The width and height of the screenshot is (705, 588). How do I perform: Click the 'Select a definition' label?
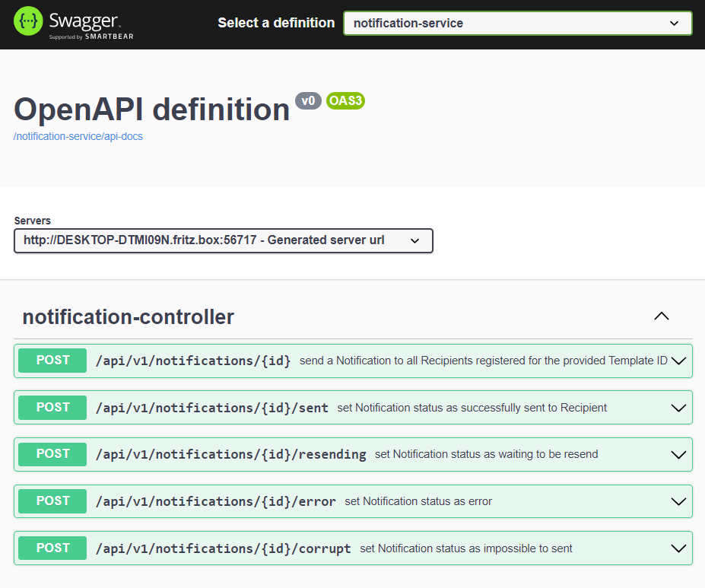[x=276, y=23]
